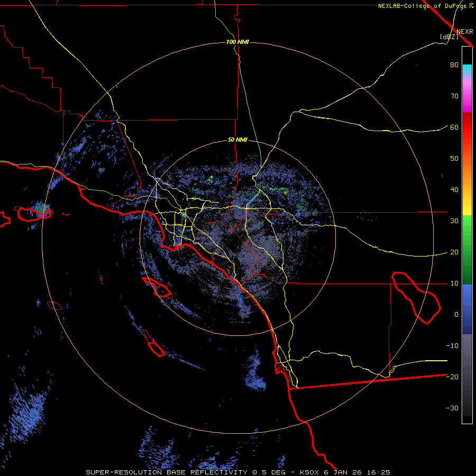Click the 30 dBZ scale value
This screenshot has width=476, height=476.
[454, 221]
